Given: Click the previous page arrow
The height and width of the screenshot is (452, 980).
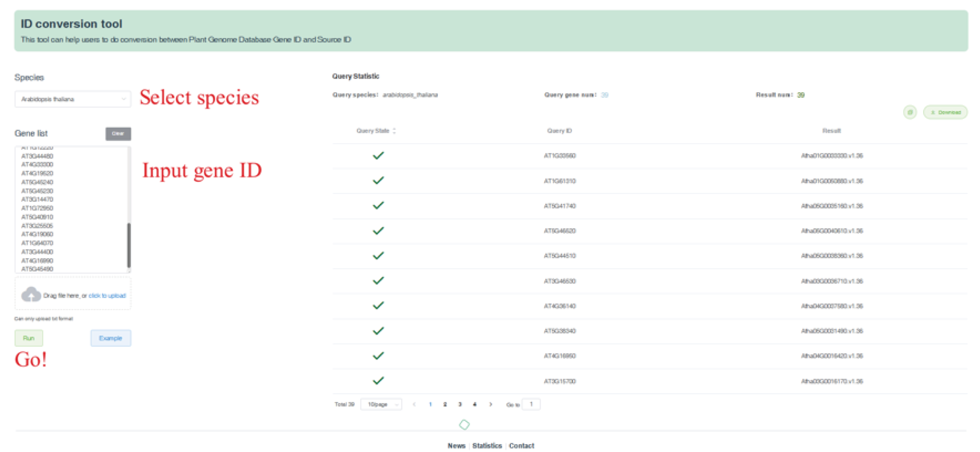Looking at the screenshot, I should point(414,404).
